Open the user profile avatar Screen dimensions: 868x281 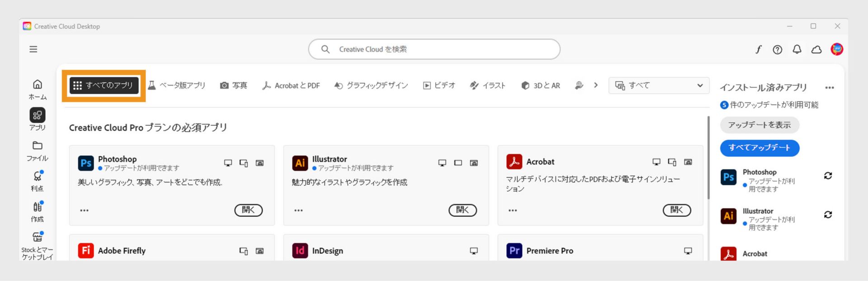tap(837, 49)
